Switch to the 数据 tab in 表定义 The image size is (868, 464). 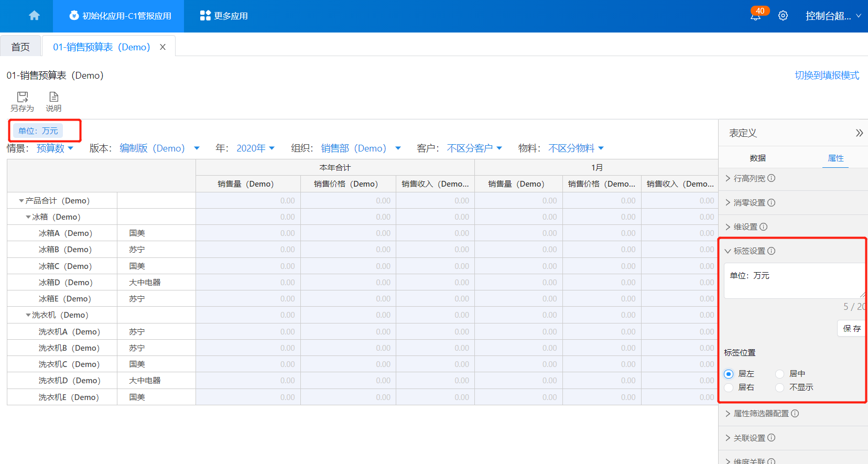pos(757,158)
